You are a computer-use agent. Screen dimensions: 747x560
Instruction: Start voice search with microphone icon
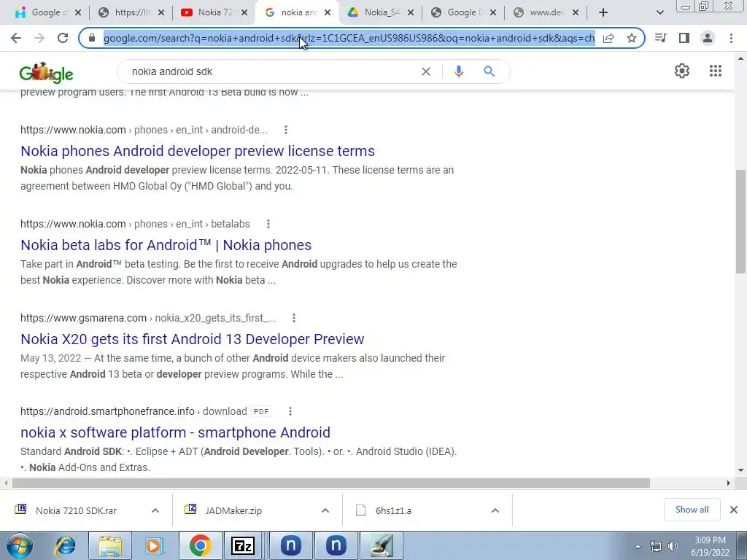click(x=458, y=71)
